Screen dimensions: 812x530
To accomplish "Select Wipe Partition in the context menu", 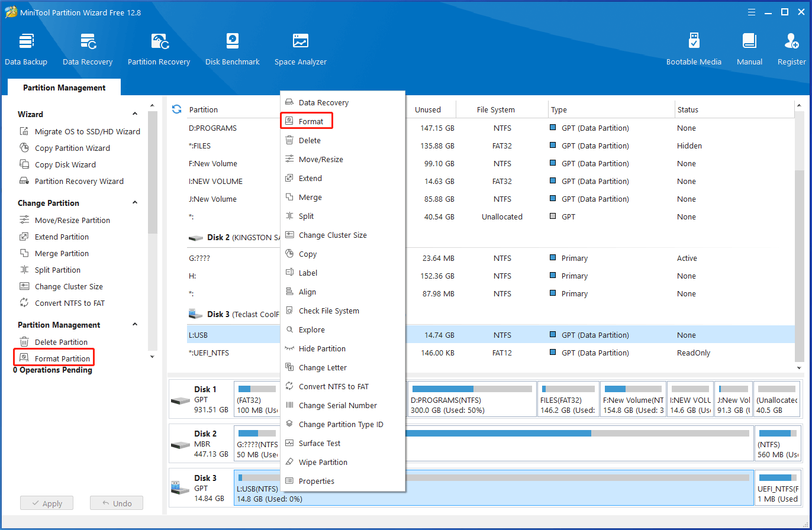I will 343,462.
